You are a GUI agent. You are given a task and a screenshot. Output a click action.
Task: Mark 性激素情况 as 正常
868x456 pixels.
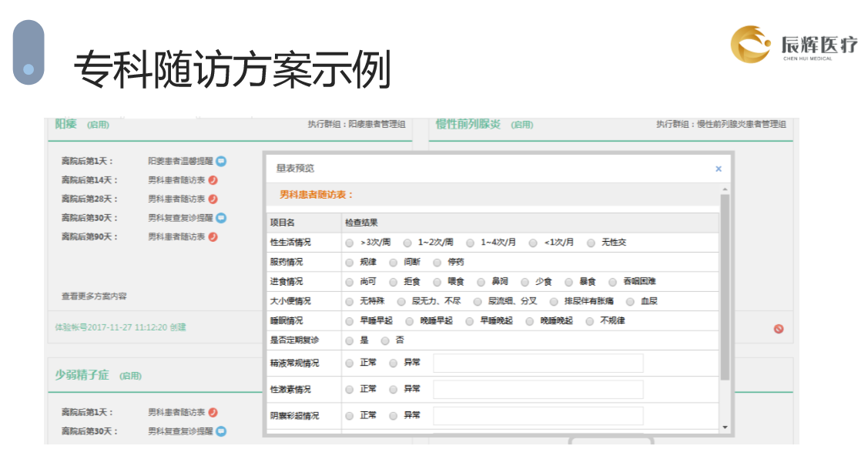(x=350, y=390)
